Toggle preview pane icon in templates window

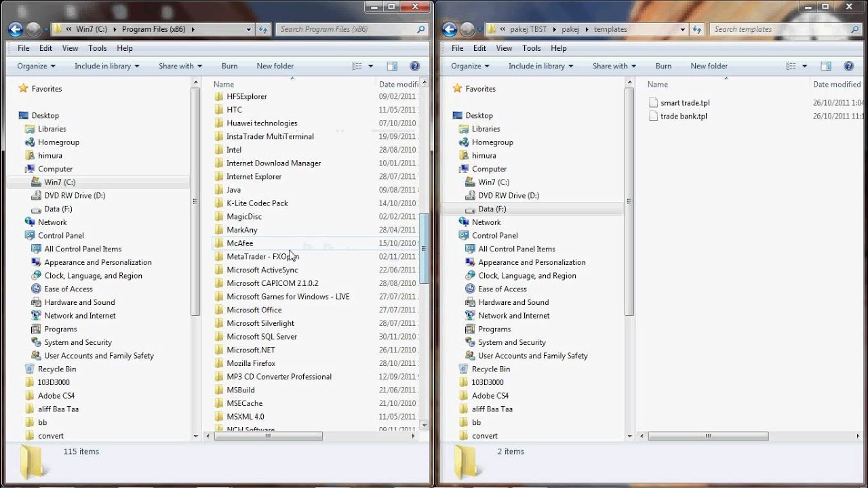[825, 66]
